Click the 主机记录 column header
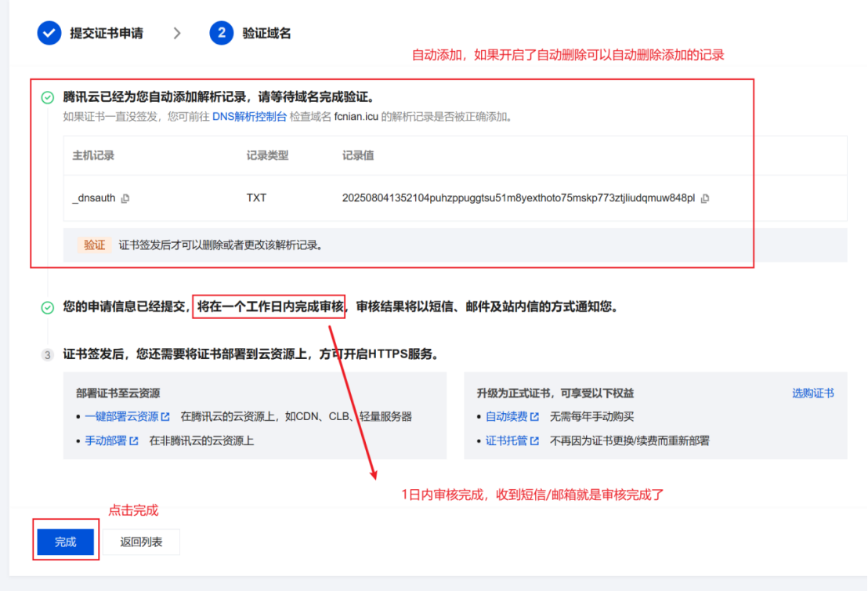868x591 pixels. (93, 156)
